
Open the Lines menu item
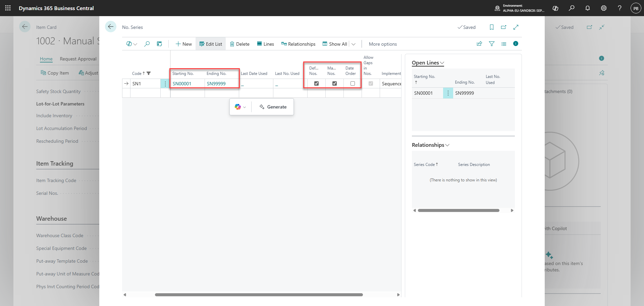click(265, 44)
